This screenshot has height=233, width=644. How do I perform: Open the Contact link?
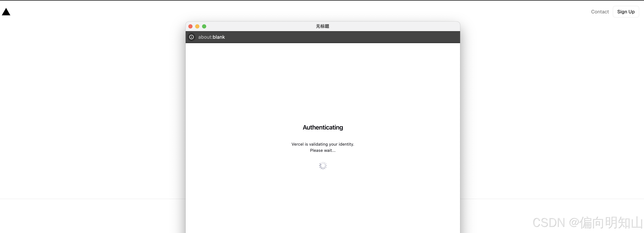pyautogui.click(x=600, y=12)
